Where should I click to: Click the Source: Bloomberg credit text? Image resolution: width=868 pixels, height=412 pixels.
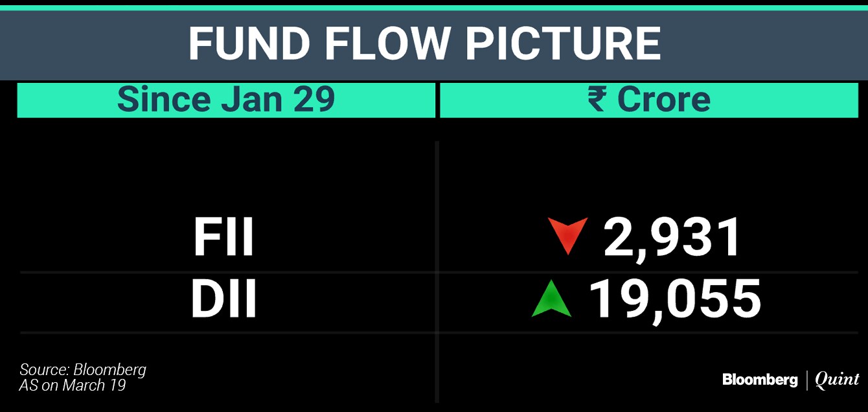(x=83, y=370)
